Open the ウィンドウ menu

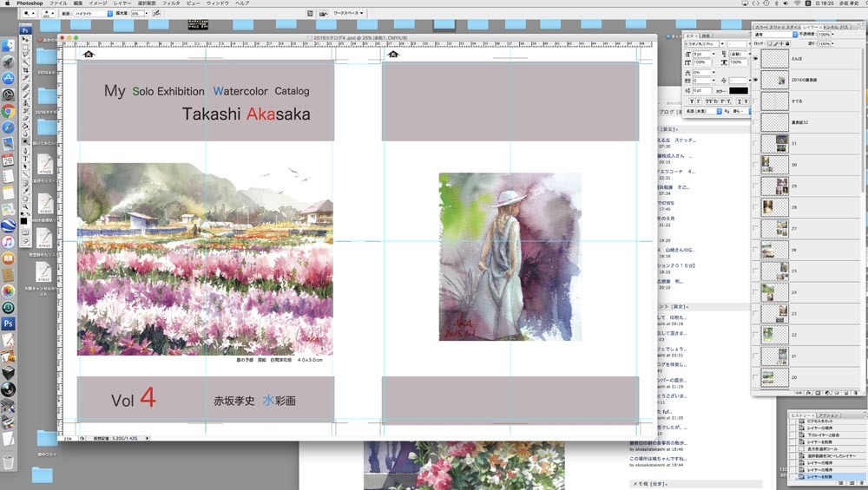click(x=218, y=3)
